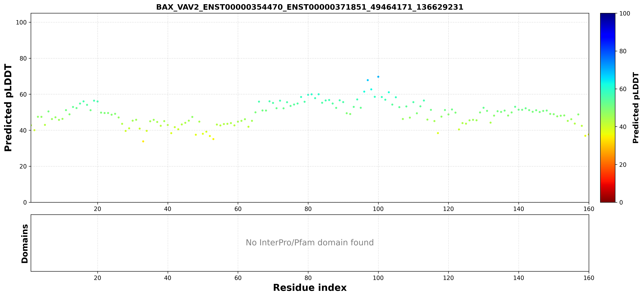Click the plot title BAX_VAV2 text
The image size is (644, 297).
tap(310, 7)
